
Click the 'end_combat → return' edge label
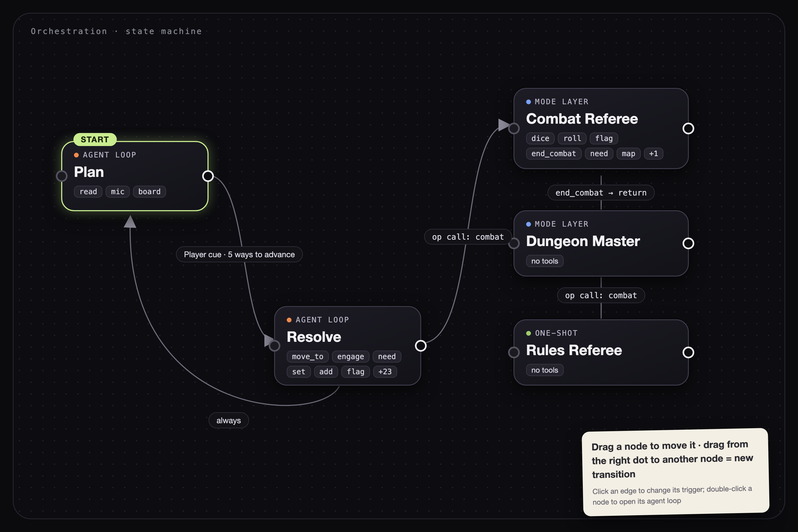coord(601,193)
